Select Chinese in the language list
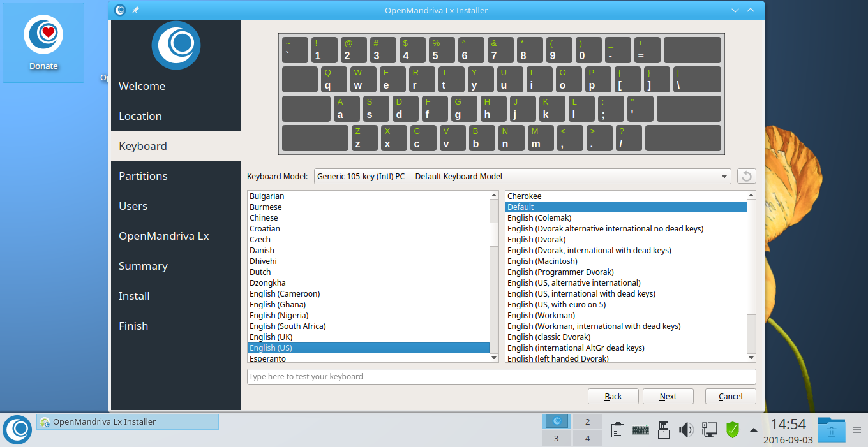The image size is (868, 447). click(368, 217)
